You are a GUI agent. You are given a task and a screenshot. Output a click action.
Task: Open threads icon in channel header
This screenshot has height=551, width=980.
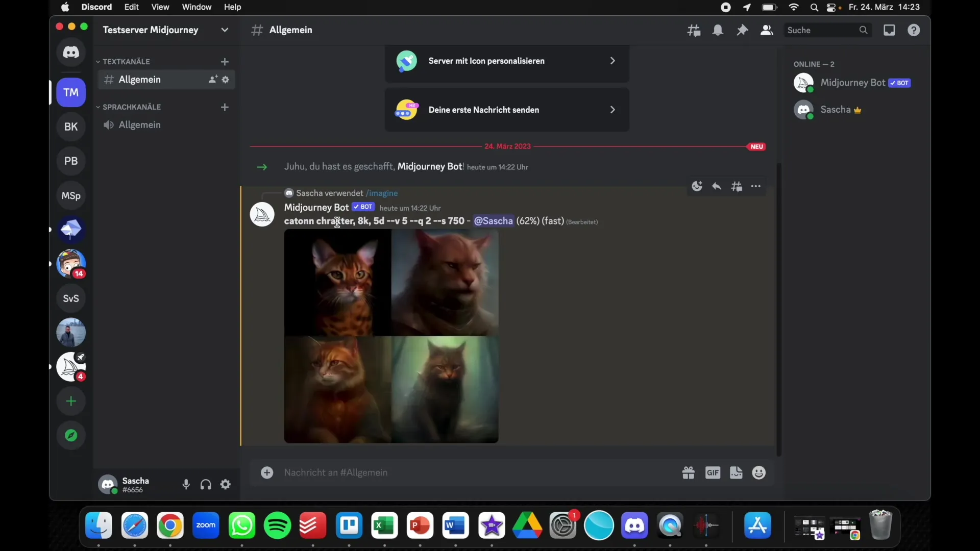[694, 30]
